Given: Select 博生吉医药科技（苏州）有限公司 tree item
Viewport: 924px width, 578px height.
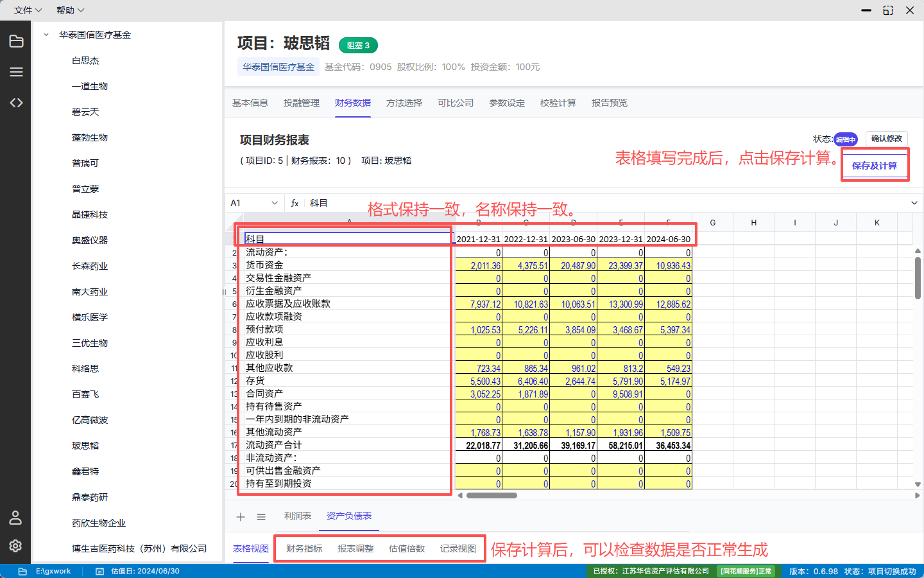Looking at the screenshot, I should tap(139, 548).
